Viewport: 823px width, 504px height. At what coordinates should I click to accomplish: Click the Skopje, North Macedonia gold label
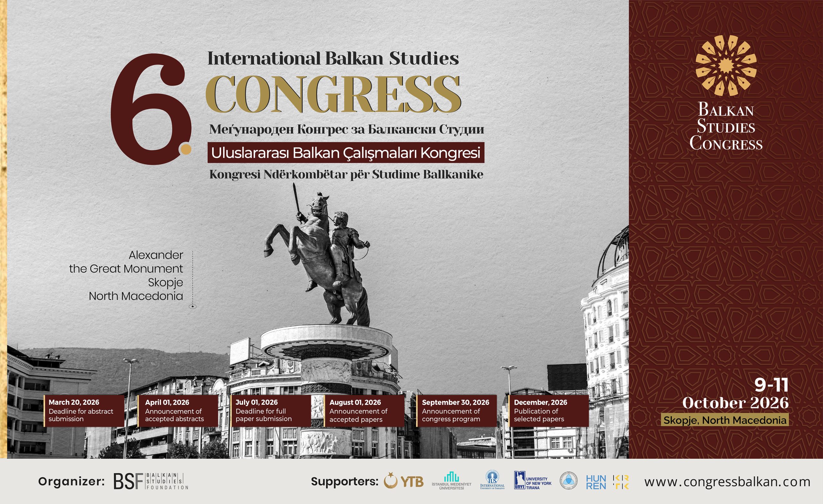pos(725,420)
